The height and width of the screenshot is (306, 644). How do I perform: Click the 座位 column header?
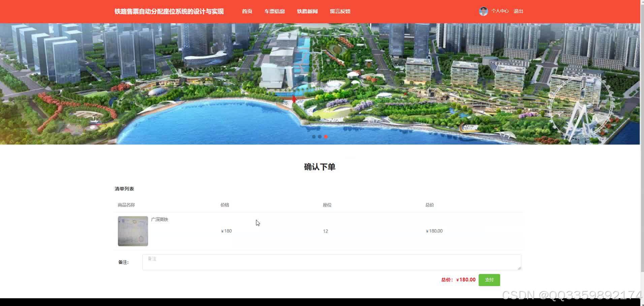[327, 205]
